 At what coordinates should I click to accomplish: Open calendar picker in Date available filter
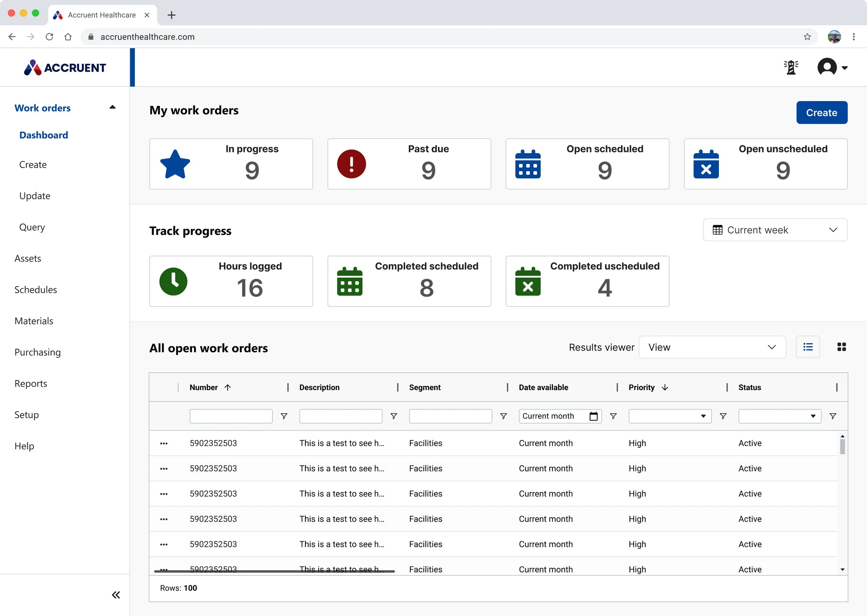(593, 416)
